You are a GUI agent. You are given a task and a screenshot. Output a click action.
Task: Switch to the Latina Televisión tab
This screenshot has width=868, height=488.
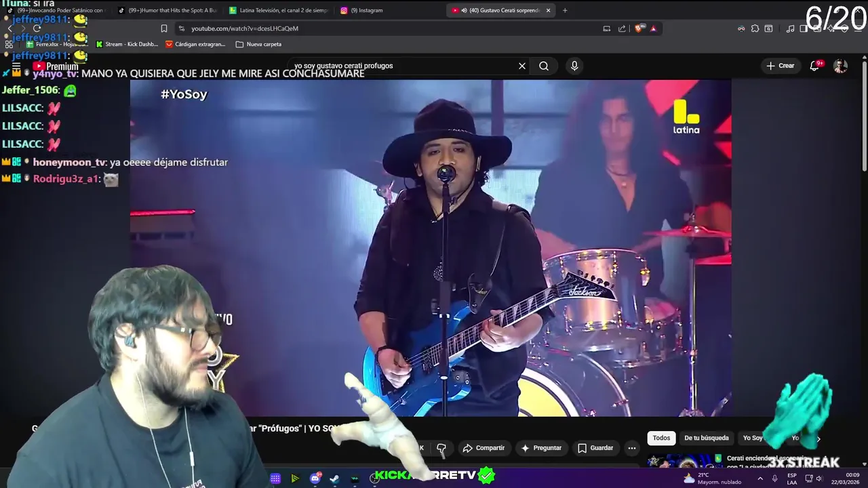[278, 10]
